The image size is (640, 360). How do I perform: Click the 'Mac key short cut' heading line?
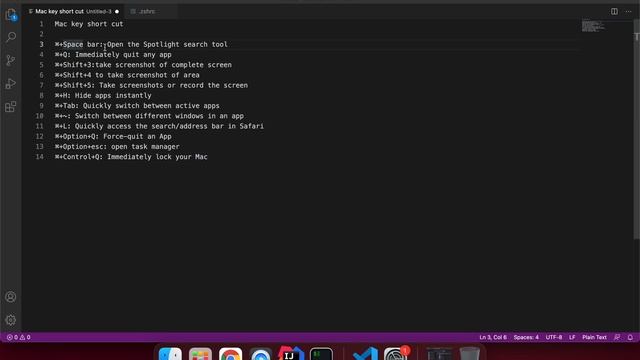[89, 24]
